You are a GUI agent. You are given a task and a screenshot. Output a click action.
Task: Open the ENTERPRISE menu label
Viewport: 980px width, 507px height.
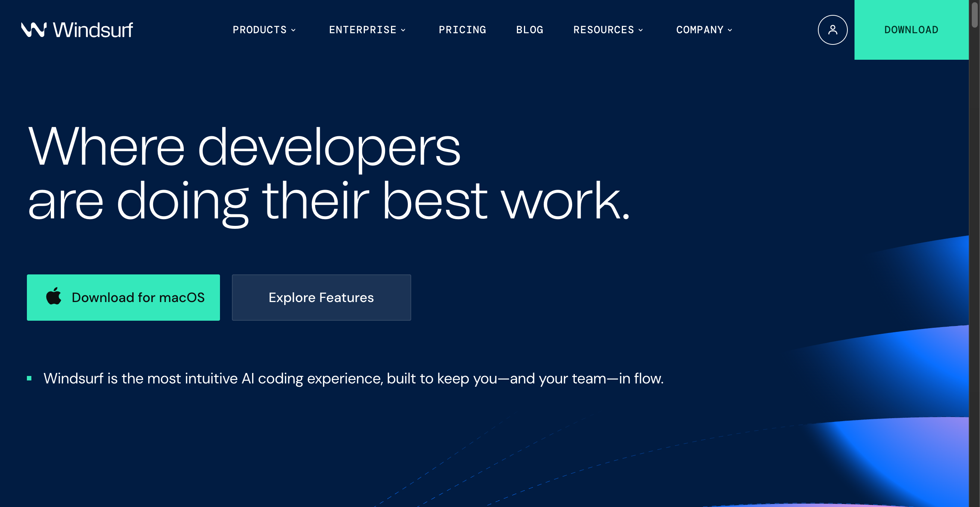point(363,29)
